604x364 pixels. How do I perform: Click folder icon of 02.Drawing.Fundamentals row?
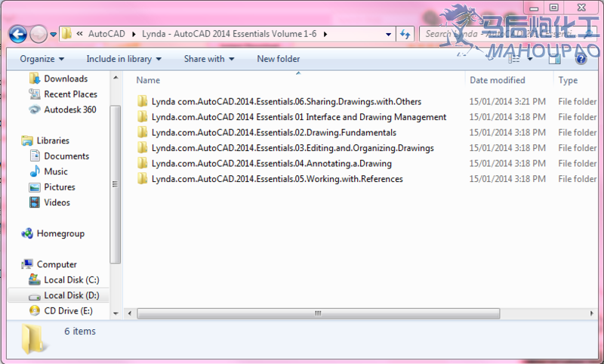(142, 132)
